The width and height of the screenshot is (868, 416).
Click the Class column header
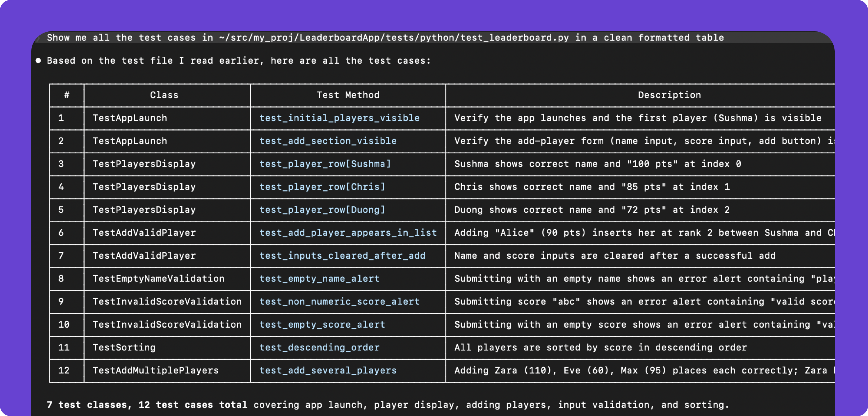coord(164,95)
